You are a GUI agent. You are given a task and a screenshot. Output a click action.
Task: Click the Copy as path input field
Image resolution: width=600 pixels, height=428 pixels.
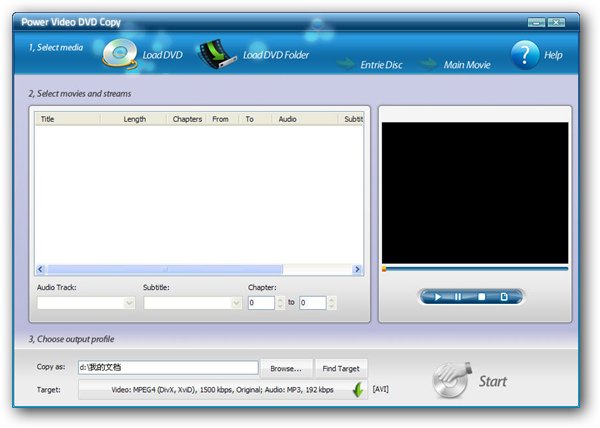click(x=168, y=368)
